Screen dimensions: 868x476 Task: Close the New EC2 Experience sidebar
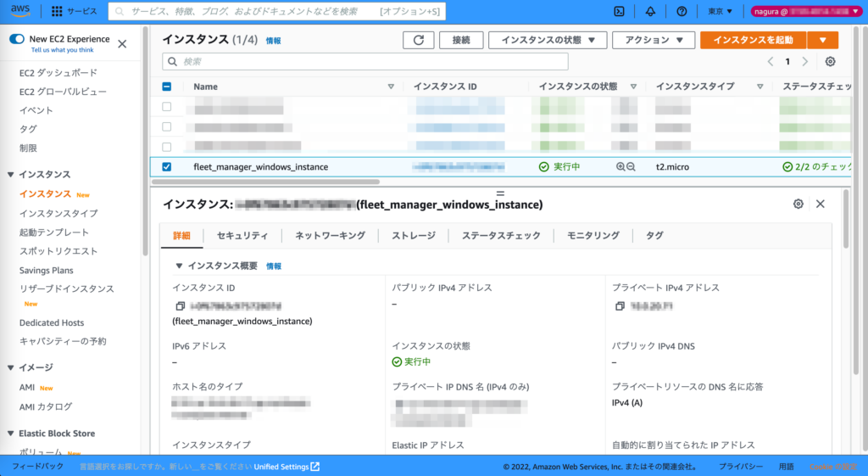tap(122, 44)
